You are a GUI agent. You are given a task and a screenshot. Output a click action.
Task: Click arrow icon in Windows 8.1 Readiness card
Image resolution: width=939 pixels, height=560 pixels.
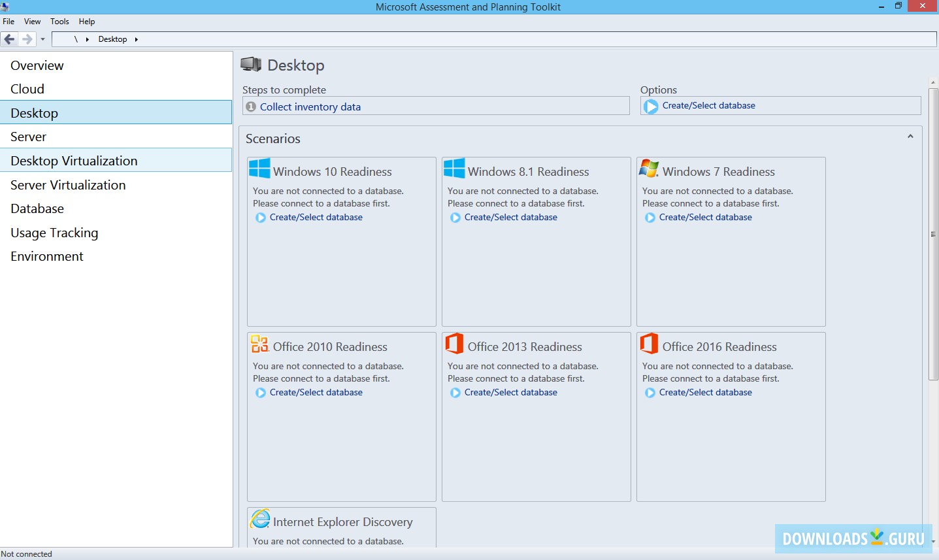pyautogui.click(x=455, y=218)
